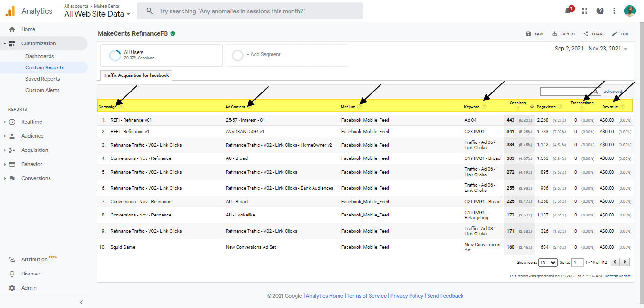Click the Squid Game campaign cell

123,247
